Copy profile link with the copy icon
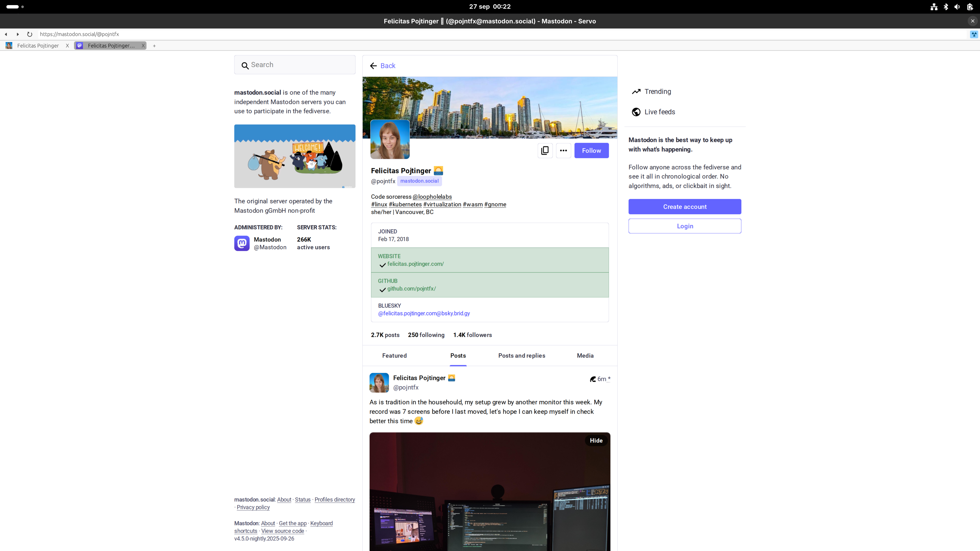Image resolution: width=980 pixels, height=551 pixels. pos(545,151)
